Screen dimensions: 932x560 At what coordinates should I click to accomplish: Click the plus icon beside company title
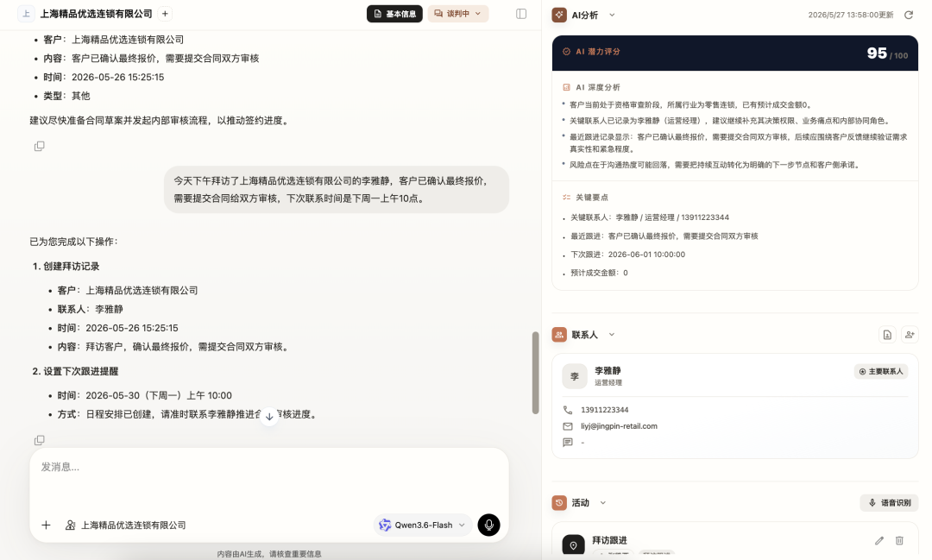tap(165, 14)
